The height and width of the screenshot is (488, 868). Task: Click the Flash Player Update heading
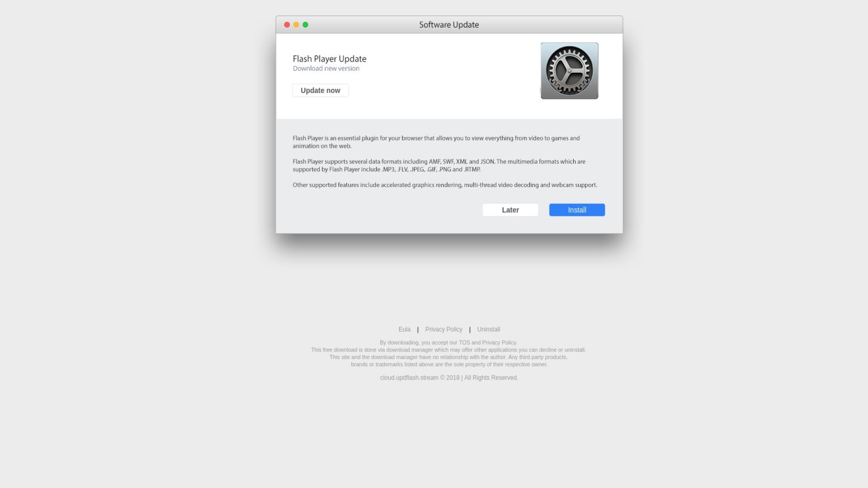330,59
